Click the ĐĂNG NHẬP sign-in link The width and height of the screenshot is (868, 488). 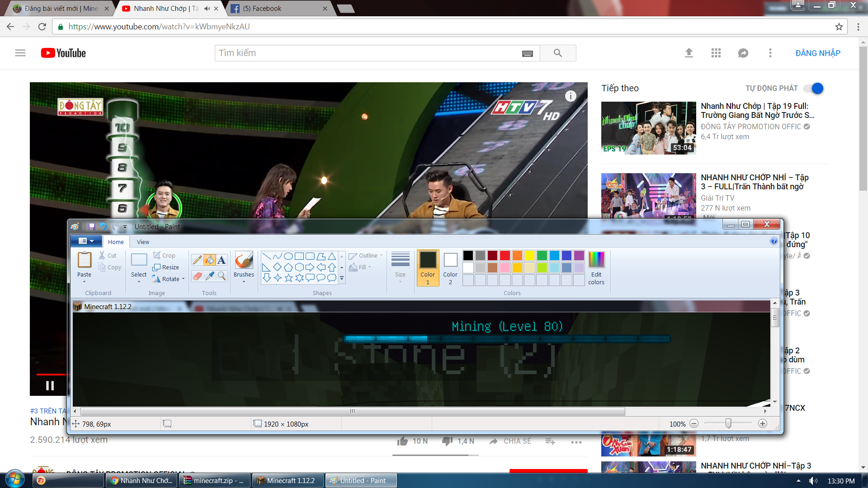click(817, 53)
